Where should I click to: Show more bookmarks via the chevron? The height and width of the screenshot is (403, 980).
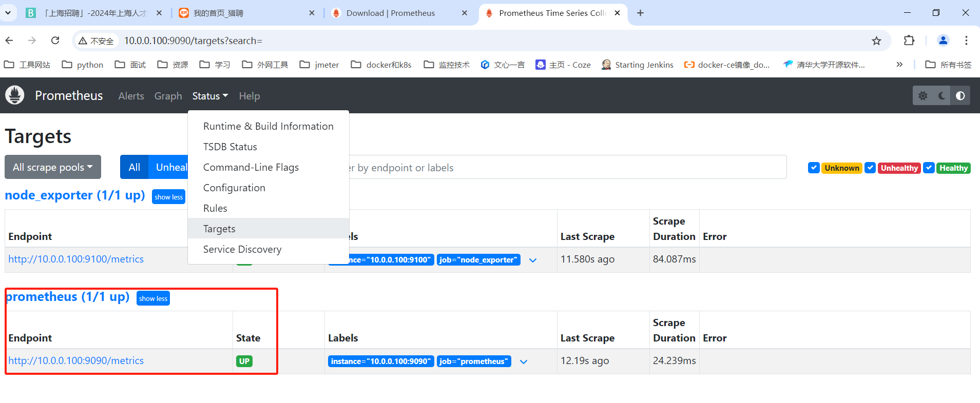tap(899, 65)
